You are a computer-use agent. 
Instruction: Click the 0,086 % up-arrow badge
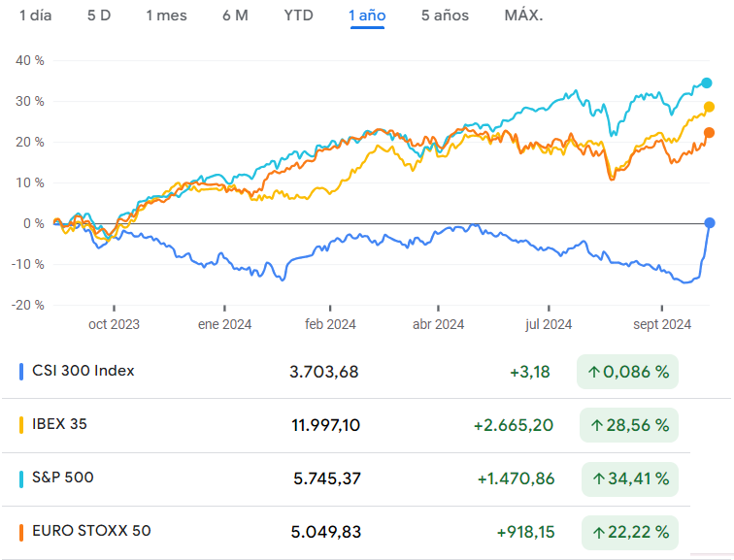627,372
